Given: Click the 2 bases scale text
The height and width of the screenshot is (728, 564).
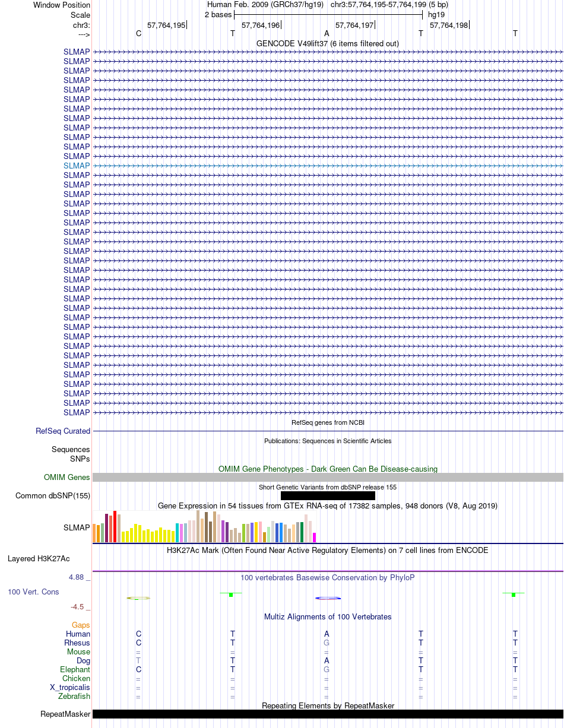Looking at the screenshot, I should click(218, 14).
